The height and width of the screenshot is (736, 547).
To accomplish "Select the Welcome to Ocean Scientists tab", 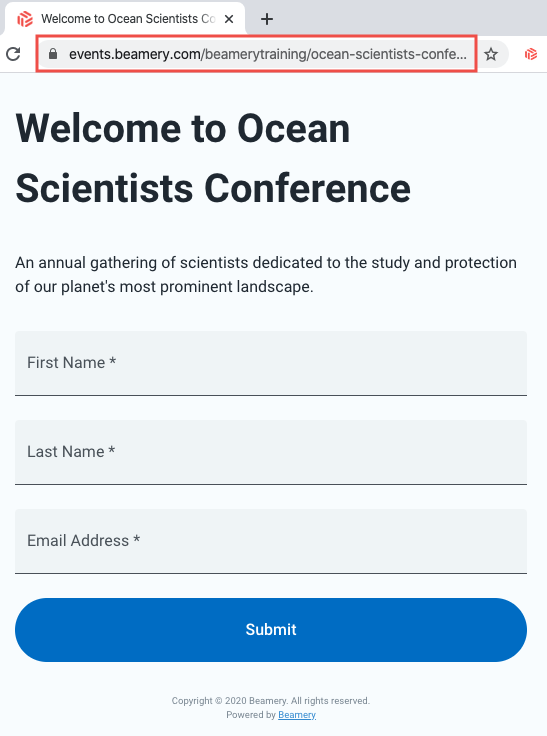I will tap(125, 19).
